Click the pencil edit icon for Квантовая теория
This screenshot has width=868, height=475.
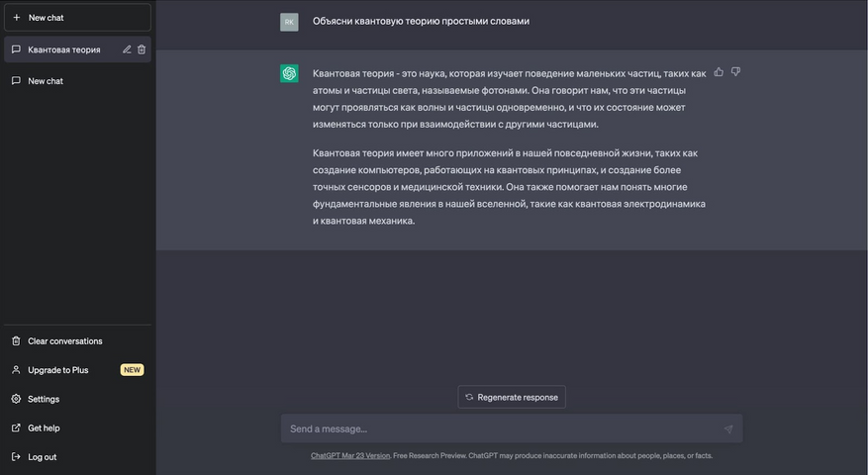(127, 49)
